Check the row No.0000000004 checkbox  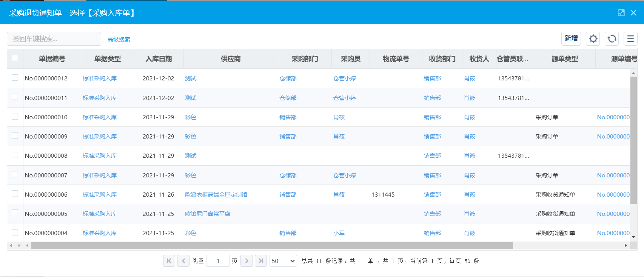(x=15, y=232)
